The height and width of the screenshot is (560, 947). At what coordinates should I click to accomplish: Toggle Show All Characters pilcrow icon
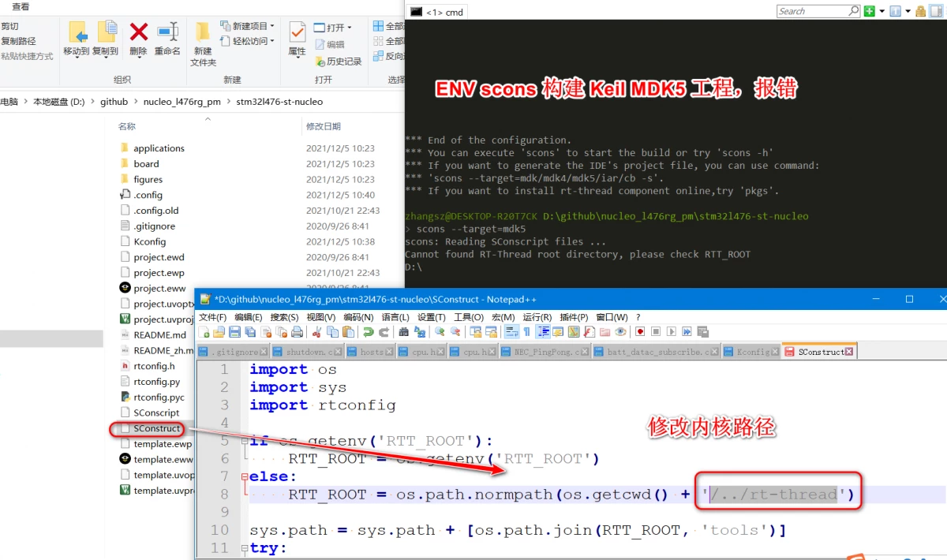[527, 332]
